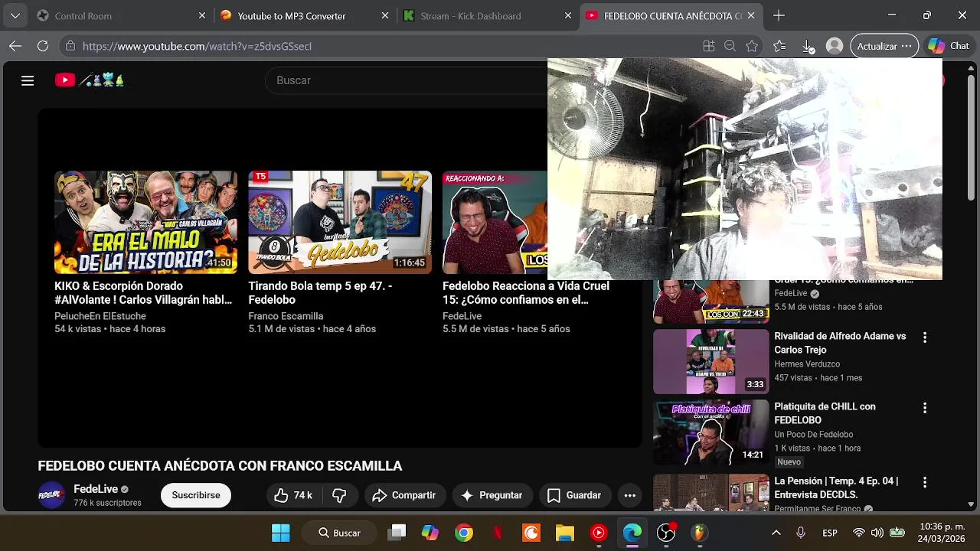Select the FEDELOBO CUENTA ANÉCDOTA tab

pos(672,15)
